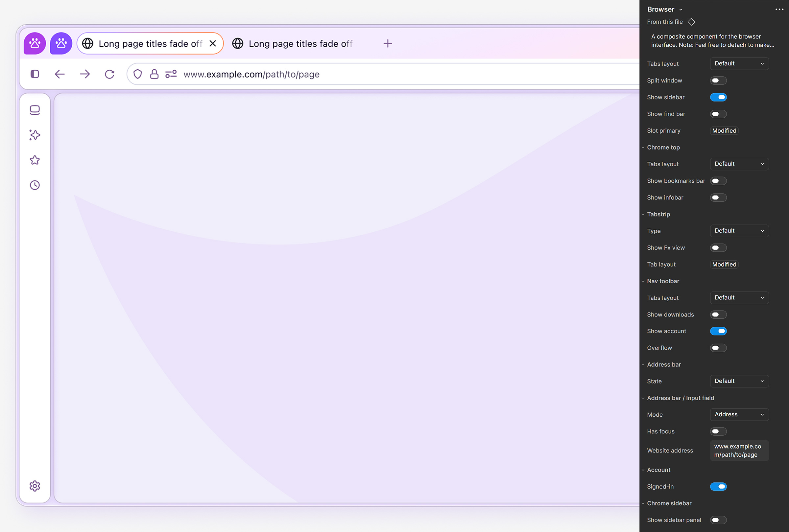Click the address bar URL field
This screenshot has height=532, width=789.
383,74
